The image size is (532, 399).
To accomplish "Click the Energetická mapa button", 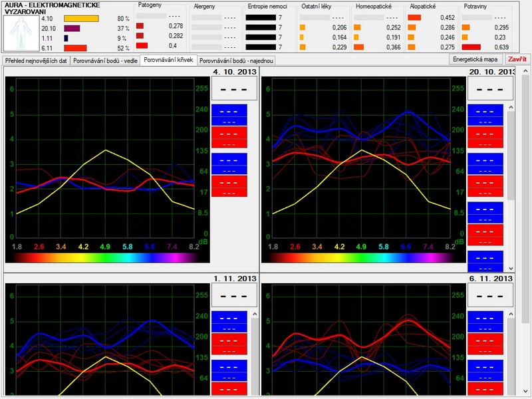I will coord(475,59).
